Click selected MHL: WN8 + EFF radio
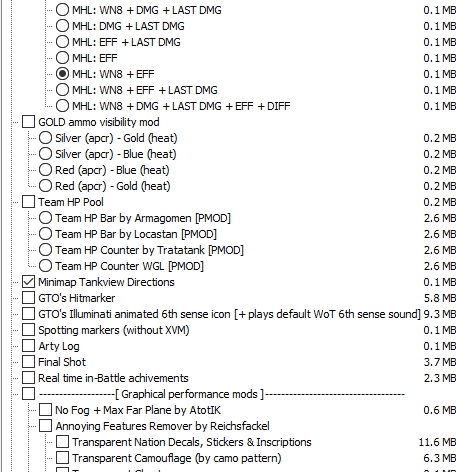456x472 pixels. tap(62, 74)
